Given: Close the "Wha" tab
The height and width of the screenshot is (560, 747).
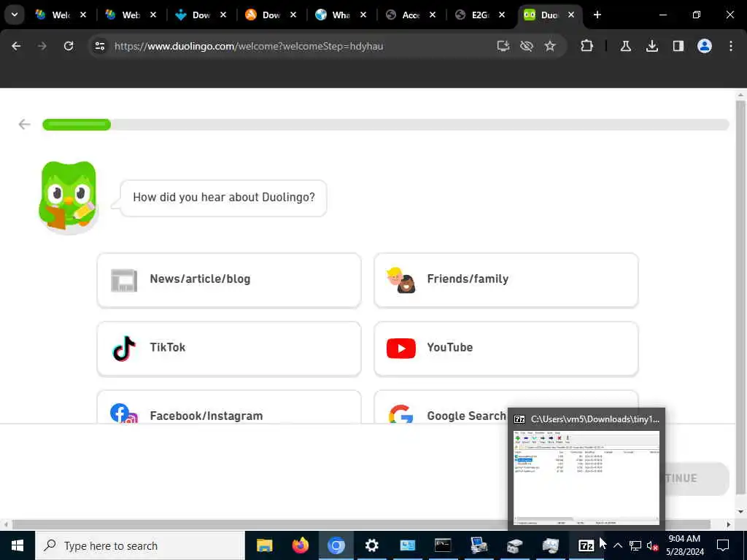Looking at the screenshot, I should [x=363, y=15].
